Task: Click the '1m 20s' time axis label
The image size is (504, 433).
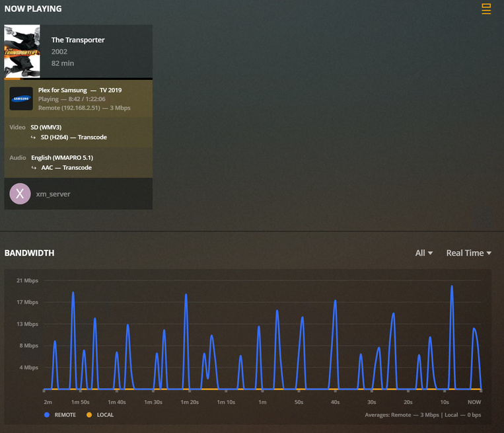Action: tap(190, 402)
